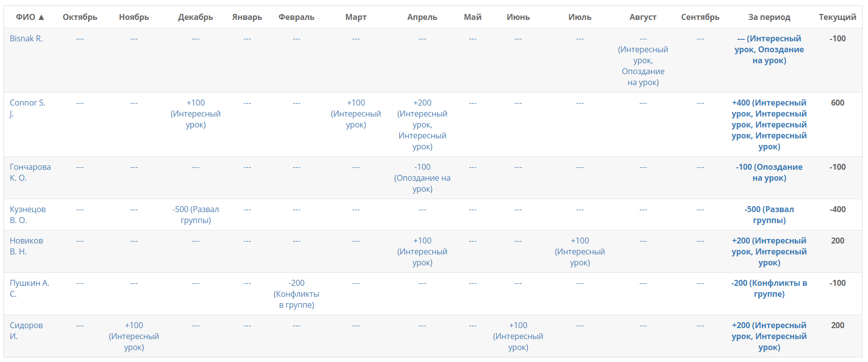The image size is (868, 362).
Task: Open Пушкин's February -200 conflicts entry
Action: tap(297, 294)
